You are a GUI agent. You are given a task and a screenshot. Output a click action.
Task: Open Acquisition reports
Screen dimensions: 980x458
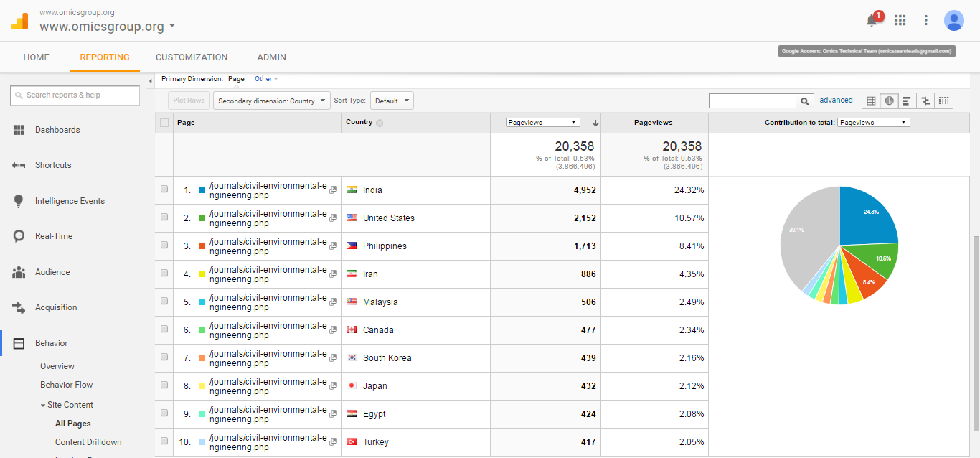(x=56, y=307)
